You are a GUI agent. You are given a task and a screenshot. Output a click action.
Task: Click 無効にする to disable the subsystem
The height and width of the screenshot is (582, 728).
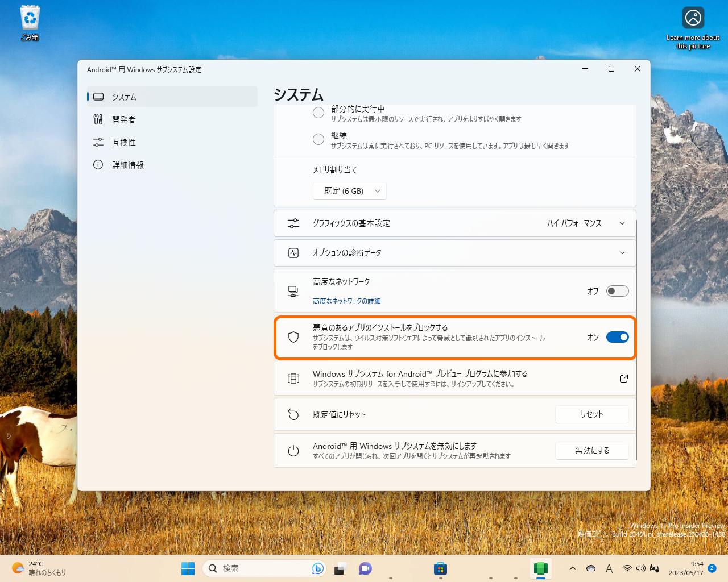point(591,450)
